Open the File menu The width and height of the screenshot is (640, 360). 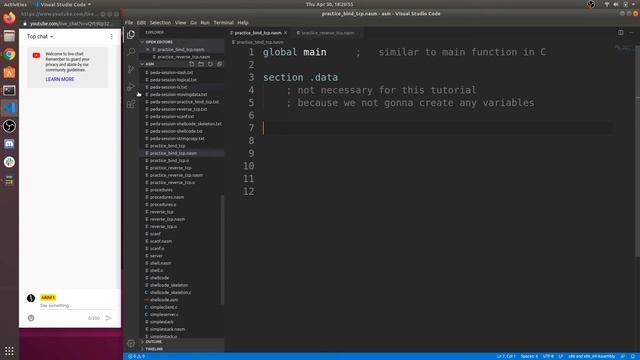click(x=129, y=23)
